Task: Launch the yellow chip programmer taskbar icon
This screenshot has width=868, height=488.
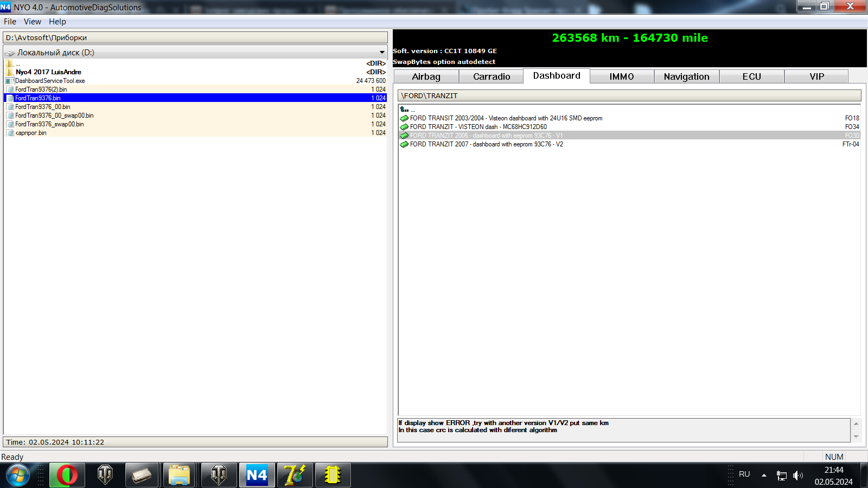Action: 332,476
